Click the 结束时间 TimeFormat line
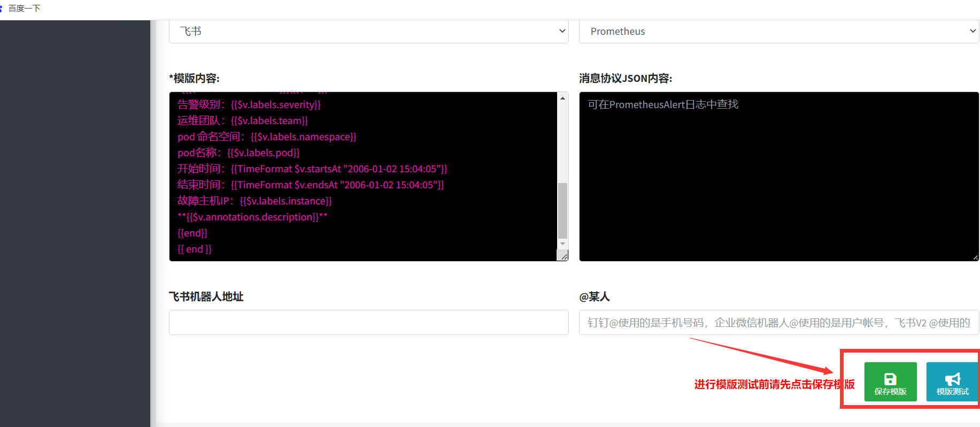The width and height of the screenshot is (980, 427). [311, 185]
